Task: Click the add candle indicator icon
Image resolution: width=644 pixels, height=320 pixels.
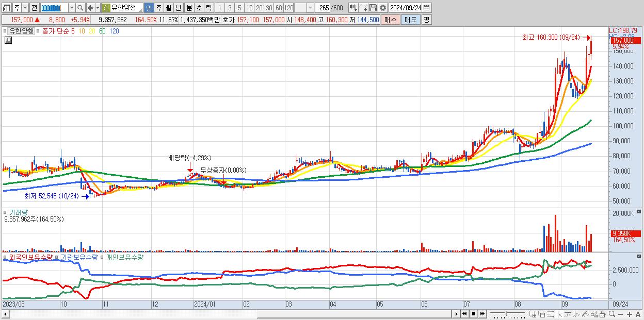Action: 353,8
